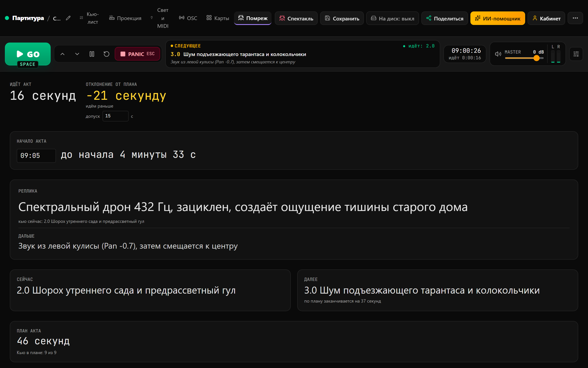
Task: Click the clock 09:00:26 display
Action: (466, 51)
